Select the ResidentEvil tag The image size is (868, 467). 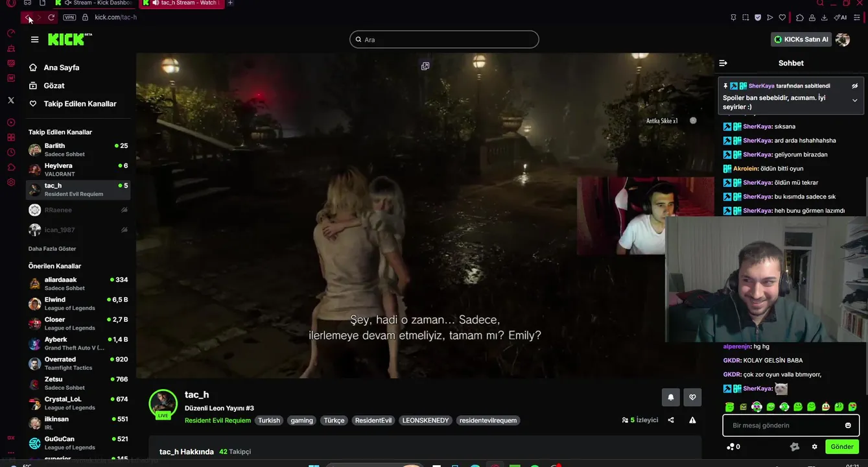pos(373,420)
